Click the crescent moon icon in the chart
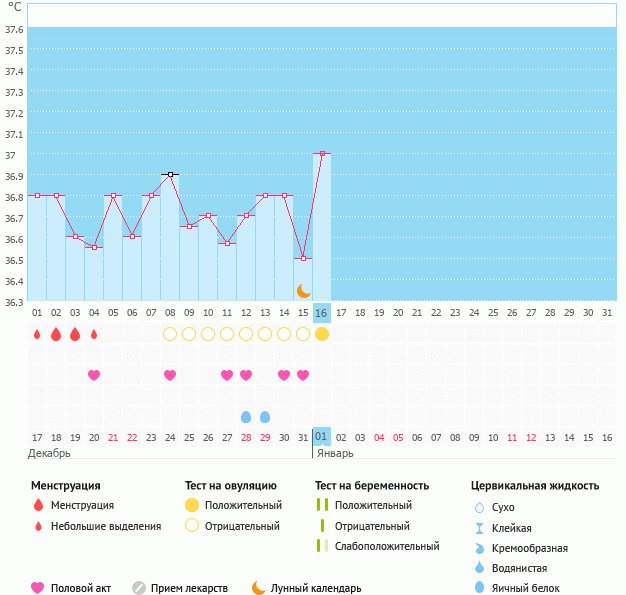This screenshot has width=626, height=595. [x=303, y=290]
